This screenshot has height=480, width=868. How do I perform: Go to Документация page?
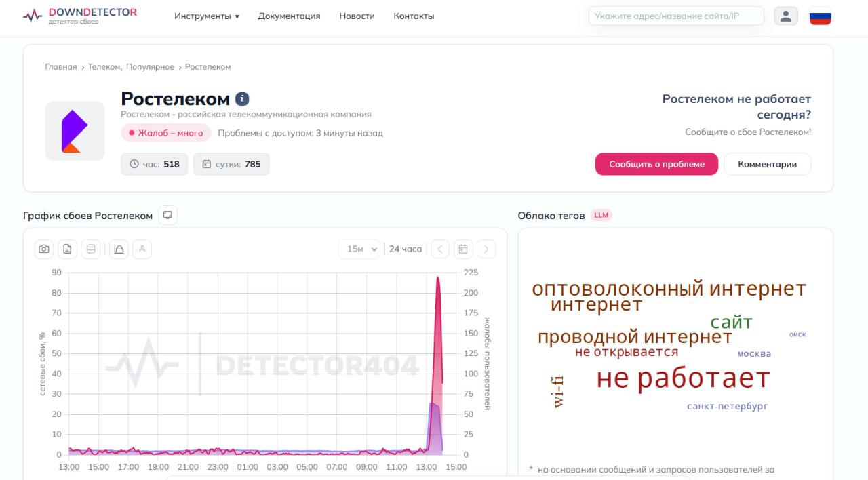(289, 16)
